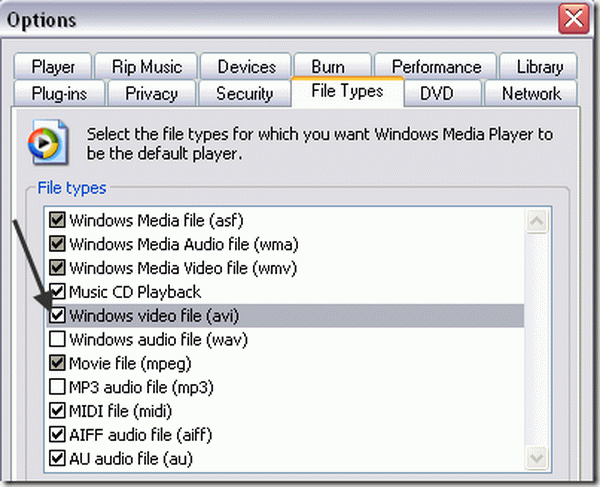Uncheck Music CD Playback checkbox
Viewport: 600px width, 487px height.
point(58,292)
